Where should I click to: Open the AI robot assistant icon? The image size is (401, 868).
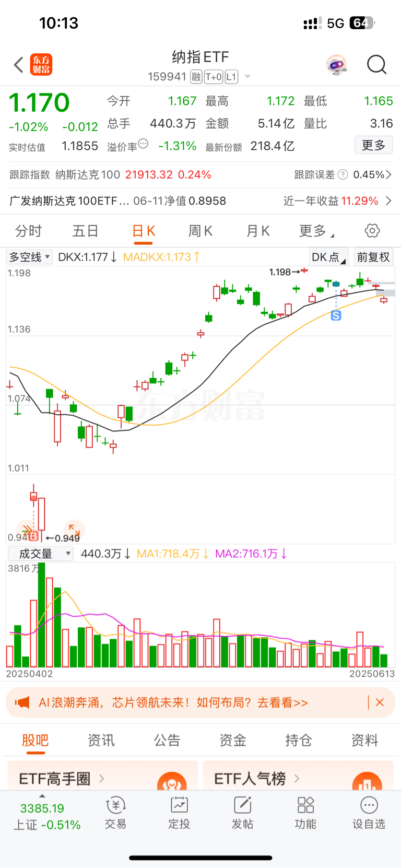(337, 65)
